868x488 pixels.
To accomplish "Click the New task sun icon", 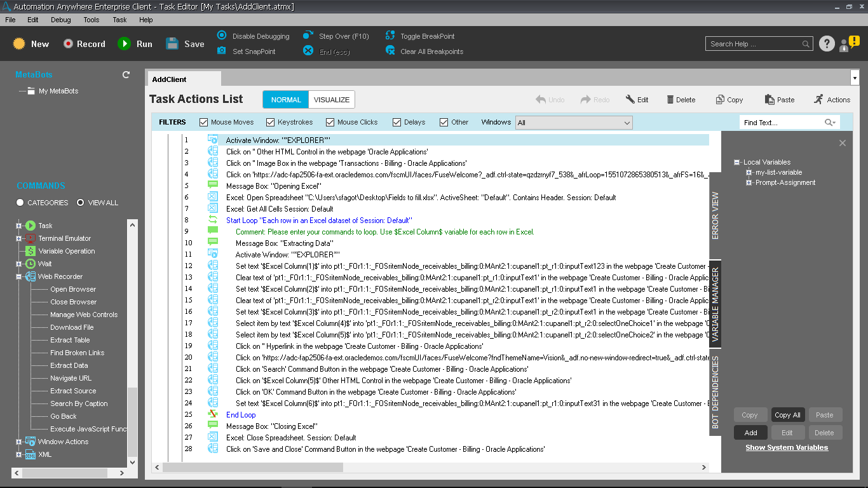I will click(x=19, y=44).
